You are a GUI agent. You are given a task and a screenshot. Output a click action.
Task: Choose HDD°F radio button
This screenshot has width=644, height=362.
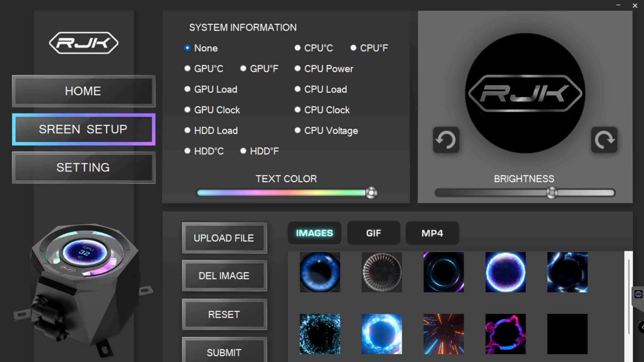coord(243,151)
